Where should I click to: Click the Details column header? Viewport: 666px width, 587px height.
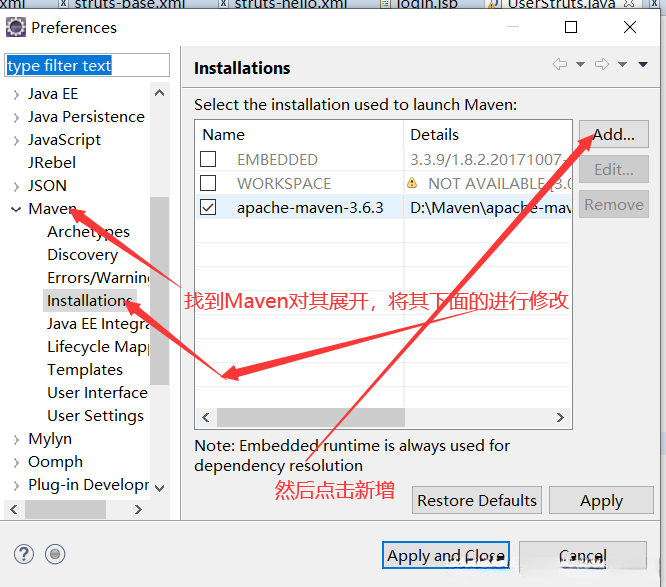(487, 135)
